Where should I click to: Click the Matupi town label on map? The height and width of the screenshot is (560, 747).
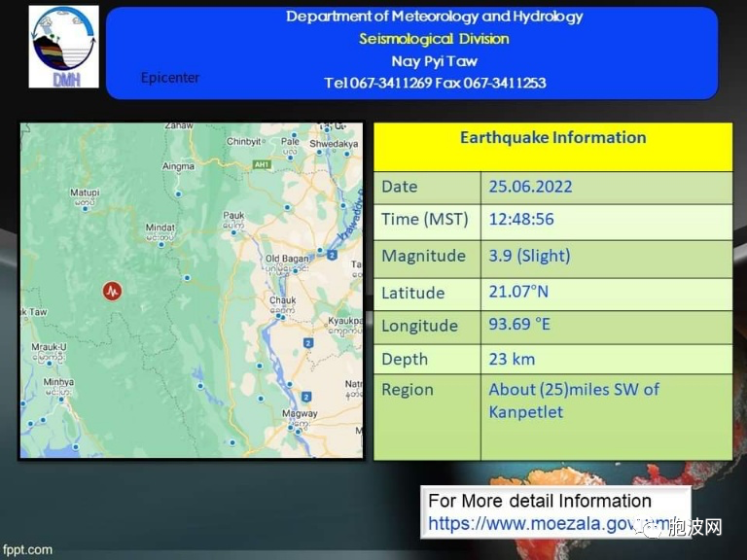(85, 192)
